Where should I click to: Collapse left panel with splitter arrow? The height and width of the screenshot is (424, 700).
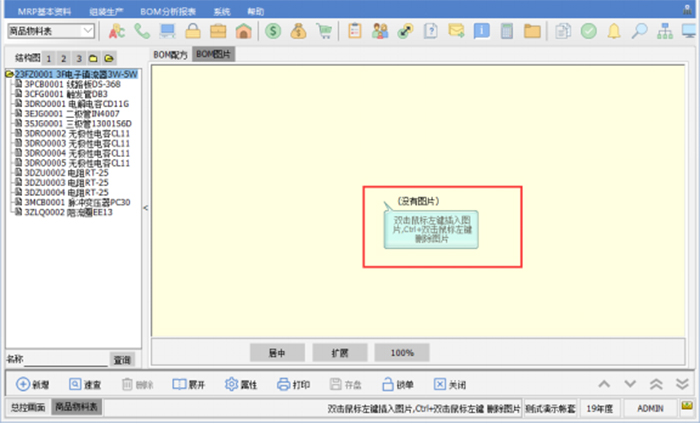click(145, 207)
